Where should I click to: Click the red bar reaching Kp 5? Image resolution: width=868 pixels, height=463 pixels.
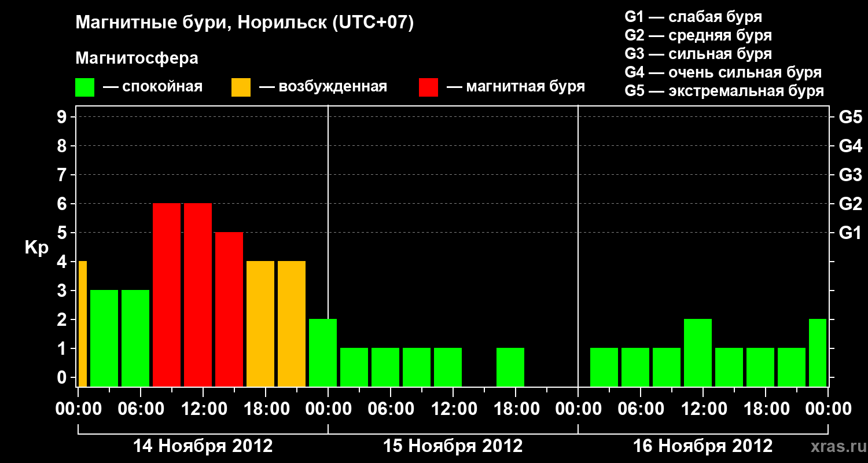(x=229, y=309)
